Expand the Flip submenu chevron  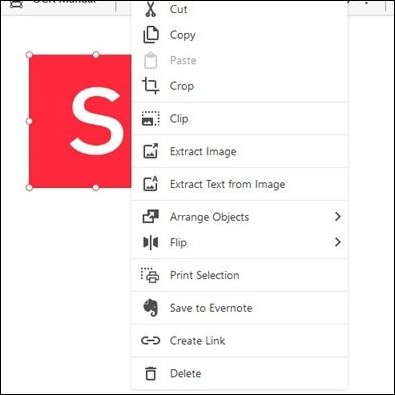tap(338, 242)
